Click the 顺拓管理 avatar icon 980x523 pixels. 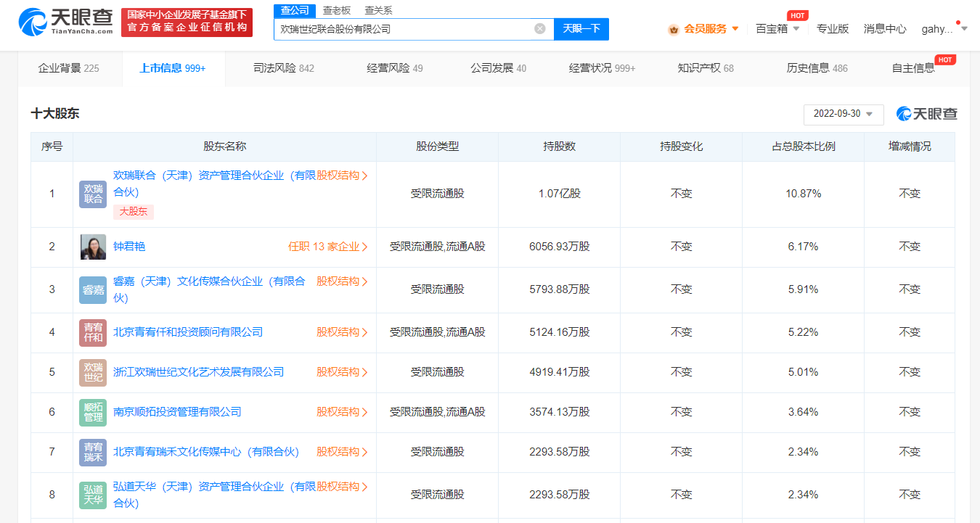click(x=92, y=411)
